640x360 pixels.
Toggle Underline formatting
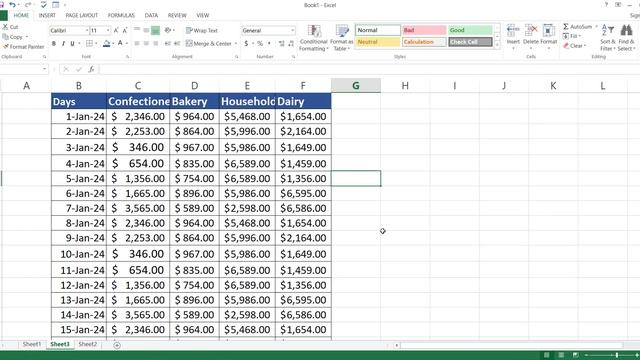tap(72, 43)
